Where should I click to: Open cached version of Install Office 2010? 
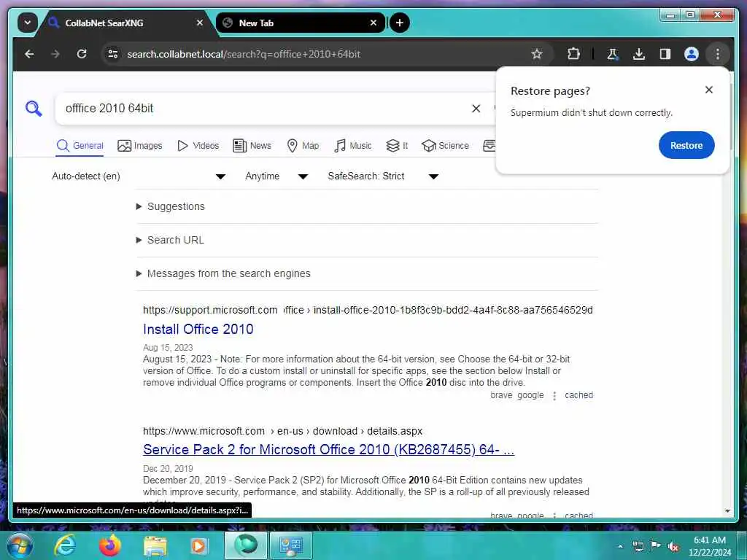(578, 395)
